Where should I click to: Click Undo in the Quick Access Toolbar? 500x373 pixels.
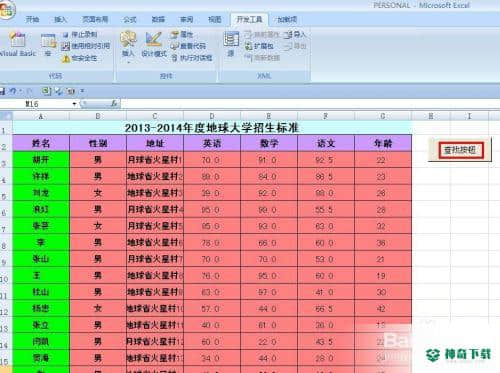pyautogui.click(x=13, y=91)
